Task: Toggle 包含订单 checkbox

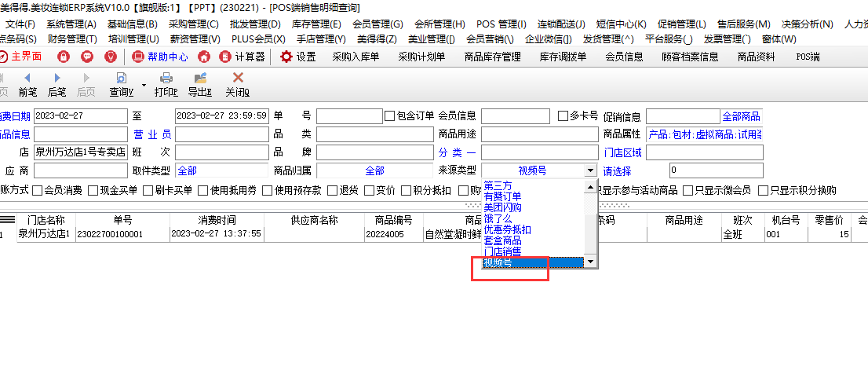Action: pyautogui.click(x=390, y=115)
